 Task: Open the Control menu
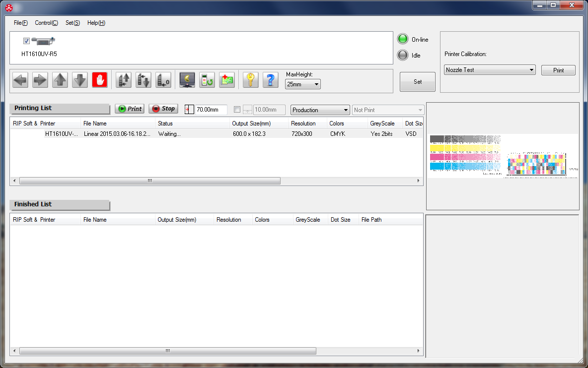tap(47, 23)
